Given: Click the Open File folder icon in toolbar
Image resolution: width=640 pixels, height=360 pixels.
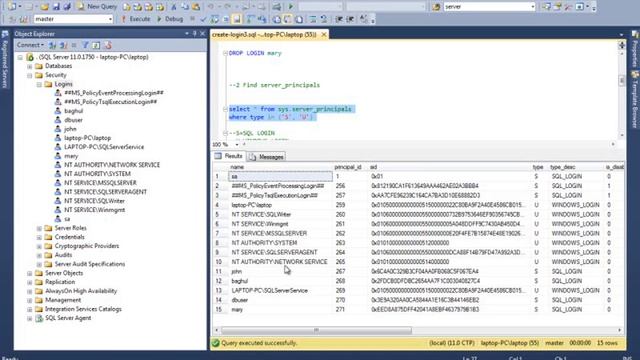Looking at the screenshot, I should pos(44,7).
